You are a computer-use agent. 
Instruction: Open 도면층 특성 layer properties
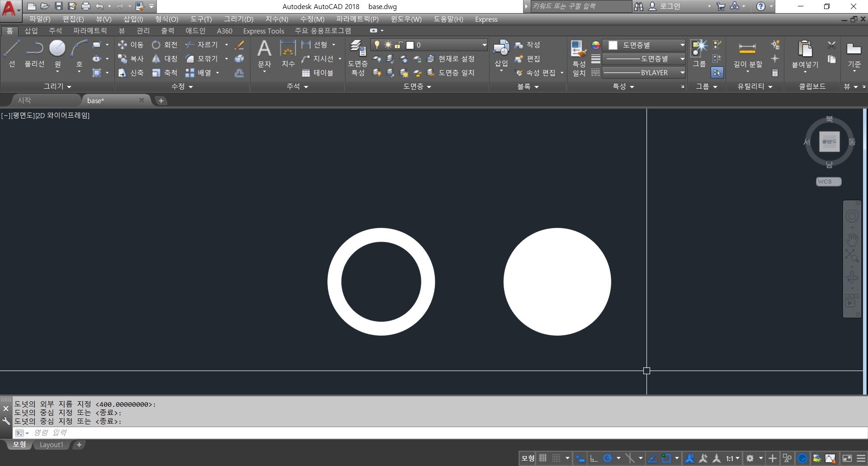[x=358, y=58]
